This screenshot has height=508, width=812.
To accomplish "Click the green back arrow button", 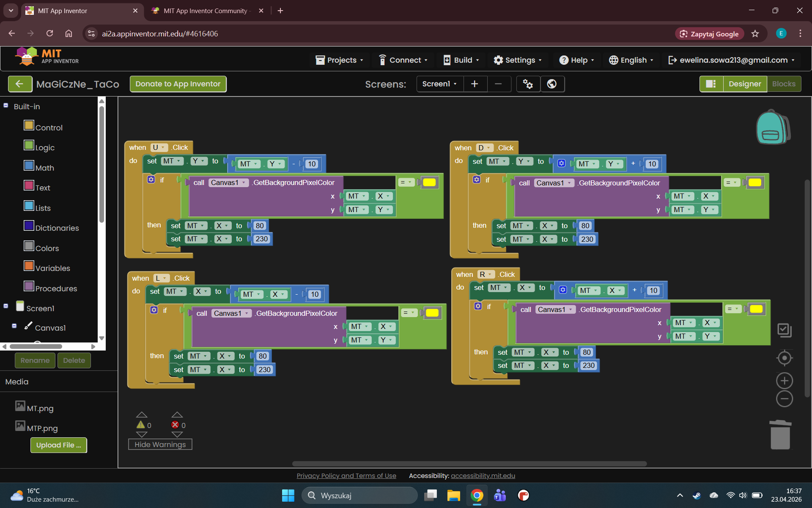I will [19, 84].
